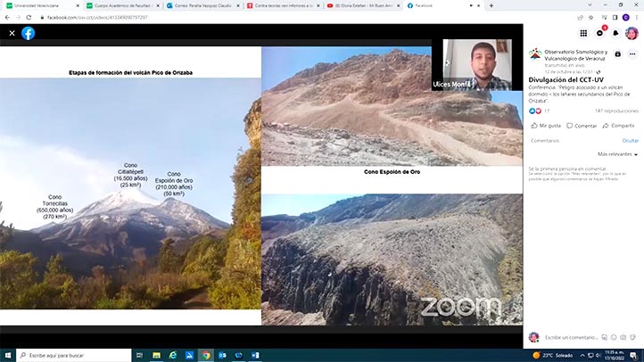The width and height of the screenshot is (644, 362).
Task: Open the Messenger chats icon
Action: (x=599, y=33)
